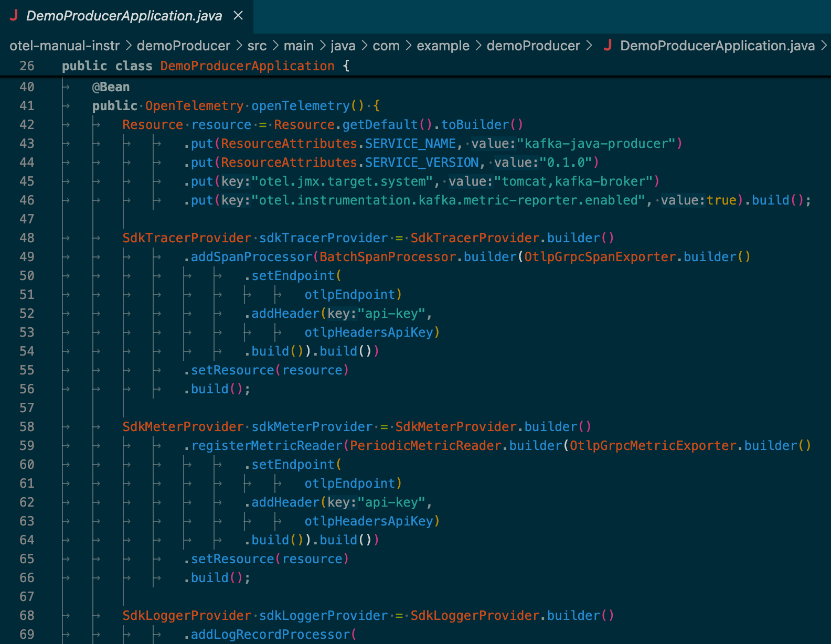Open the src breadcrumb folder
831x644 pixels.
tap(257, 46)
